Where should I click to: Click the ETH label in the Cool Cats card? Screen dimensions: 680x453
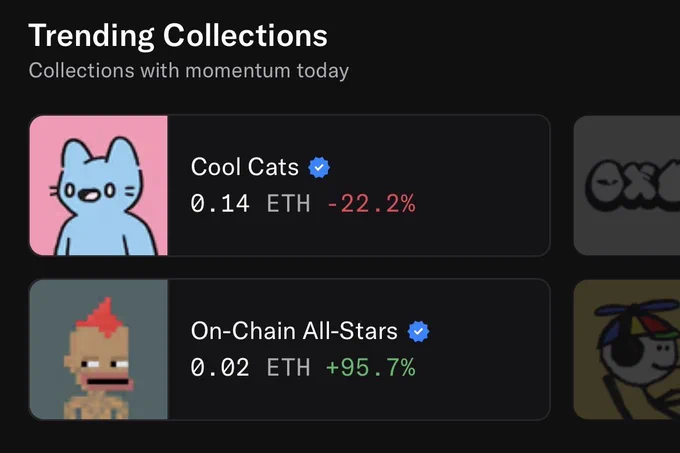[288, 203]
